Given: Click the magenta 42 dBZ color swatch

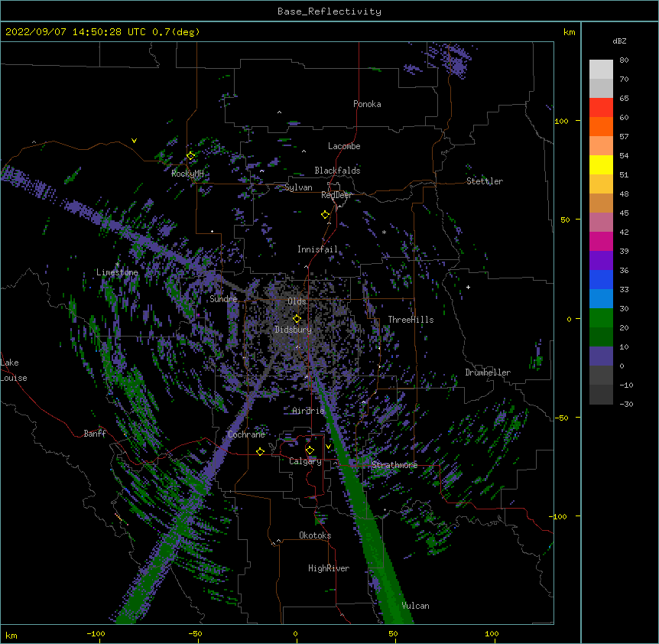Looking at the screenshot, I should click(x=601, y=241).
